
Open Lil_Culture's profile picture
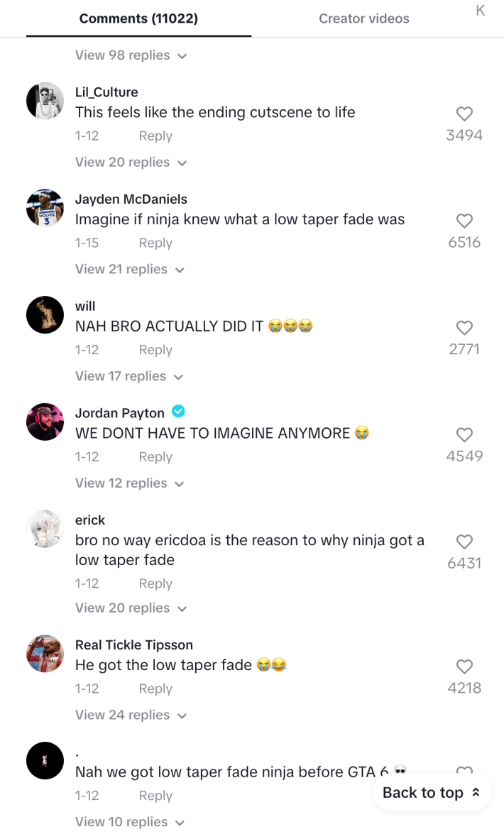coord(45,100)
